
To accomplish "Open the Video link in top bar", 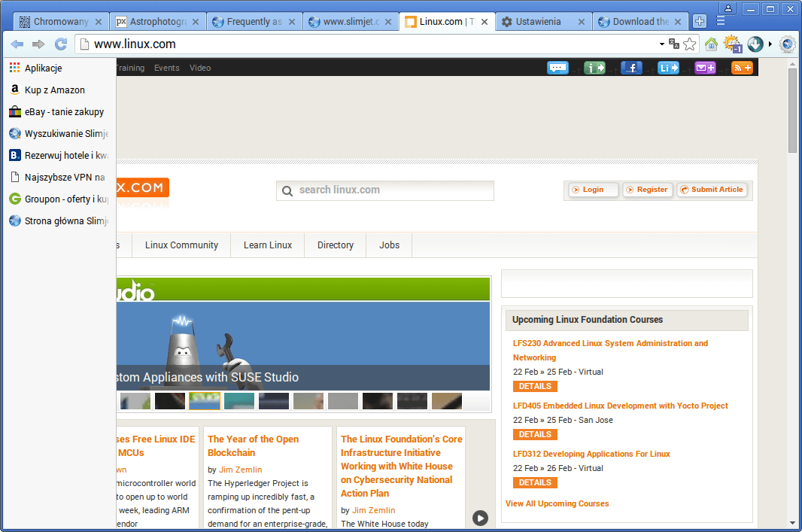I will pos(200,68).
